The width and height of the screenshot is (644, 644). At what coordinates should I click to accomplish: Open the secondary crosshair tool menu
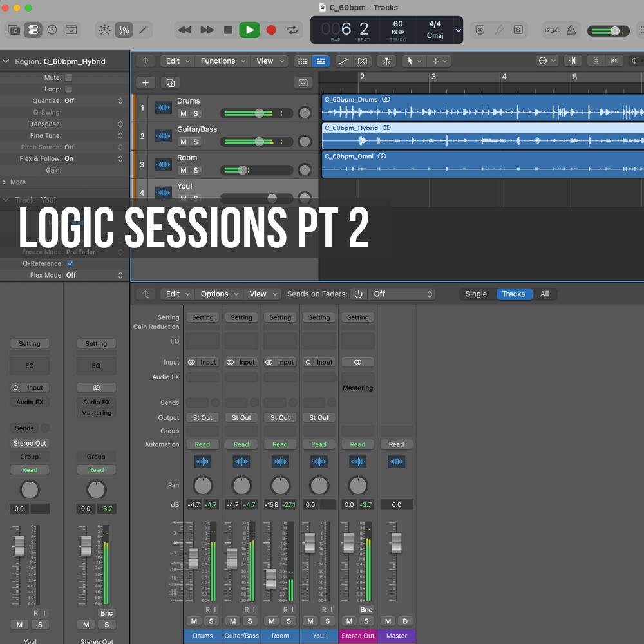pyautogui.click(x=439, y=61)
